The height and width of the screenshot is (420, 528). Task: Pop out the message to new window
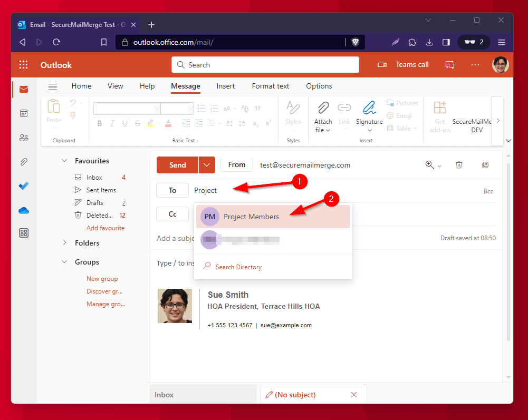(x=485, y=164)
